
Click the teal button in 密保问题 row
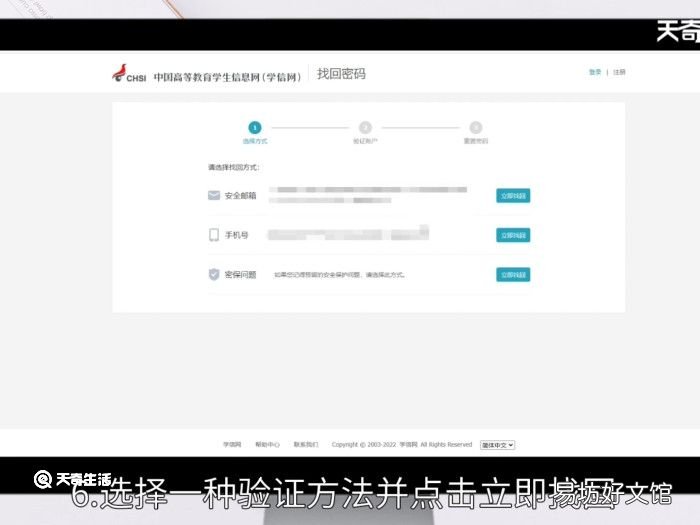coord(513,275)
